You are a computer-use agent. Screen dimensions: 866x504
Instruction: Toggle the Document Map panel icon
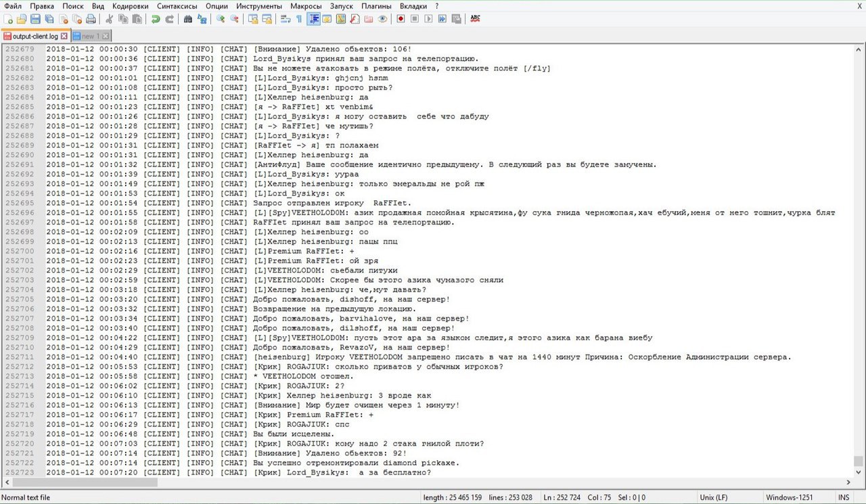pyautogui.click(x=340, y=19)
